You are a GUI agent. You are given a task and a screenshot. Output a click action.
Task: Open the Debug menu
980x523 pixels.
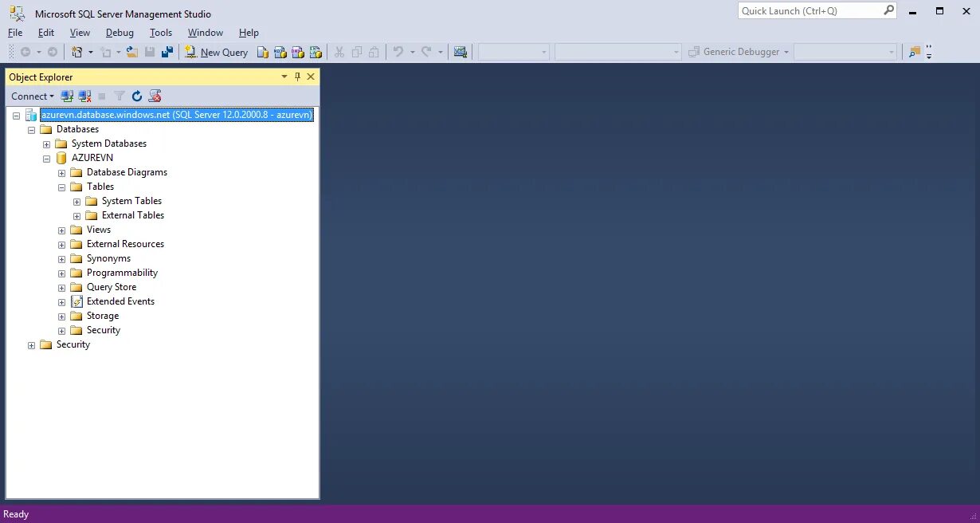pyautogui.click(x=120, y=33)
